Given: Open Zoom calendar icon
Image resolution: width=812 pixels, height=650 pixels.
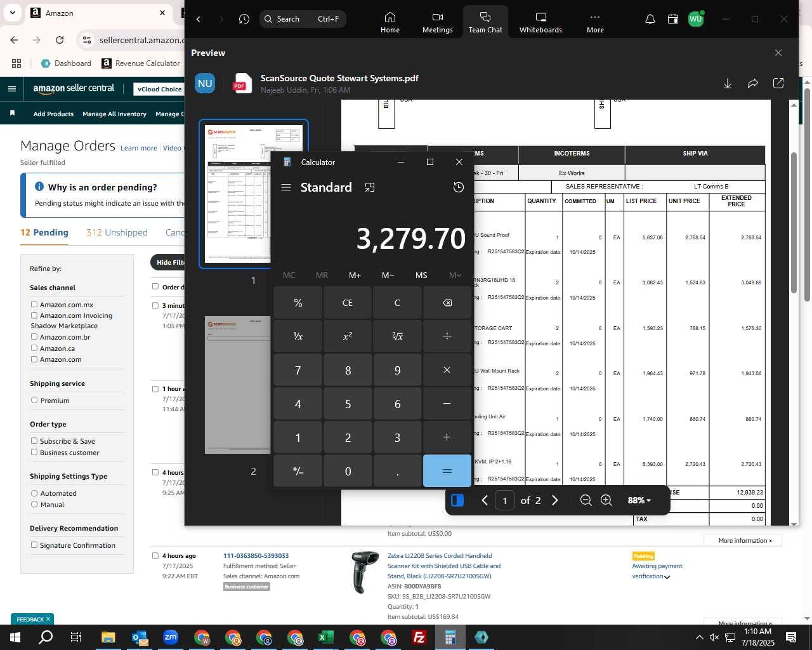Looking at the screenshot, I should pos(673,19).
